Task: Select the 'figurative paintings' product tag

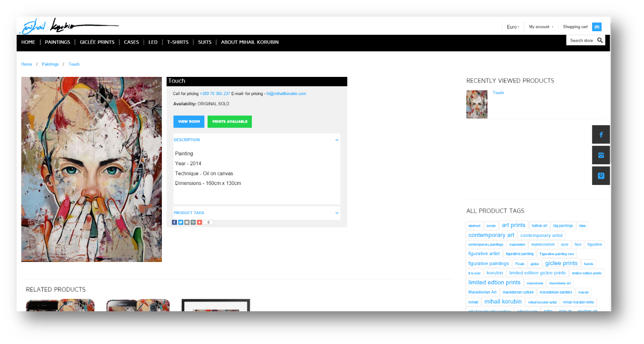Action: (x=488, y=264)
